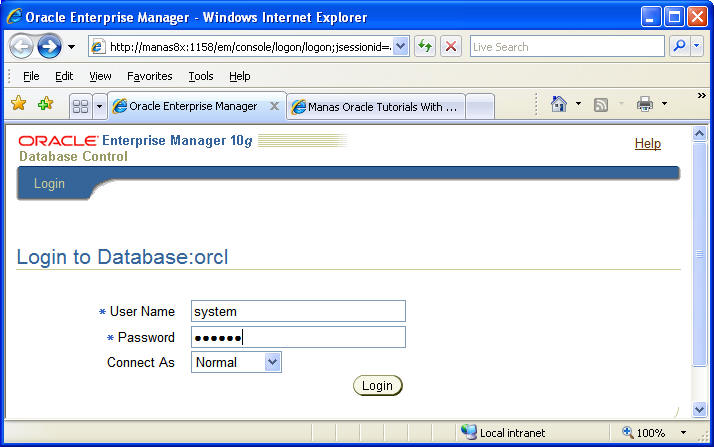Click the Live Search input box
This screenshot has width=714, height=447.
pyautogui.click(x=567, y=46)
